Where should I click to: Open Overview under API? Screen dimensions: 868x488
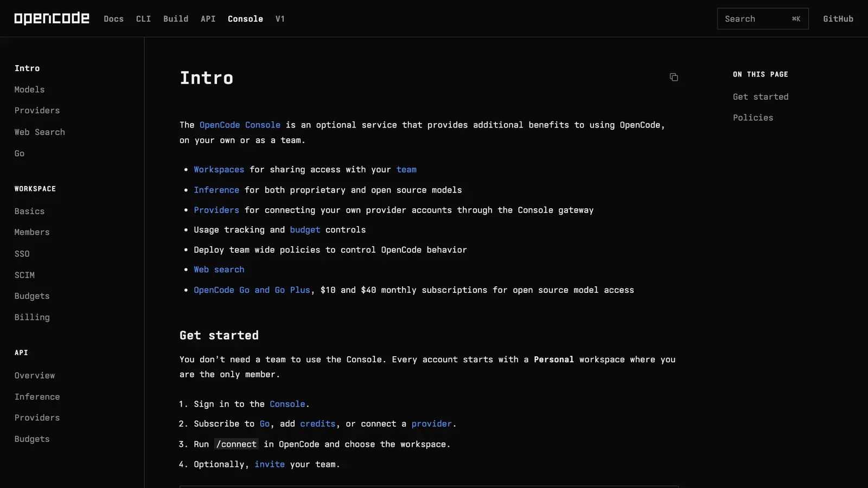coord(35,376)
